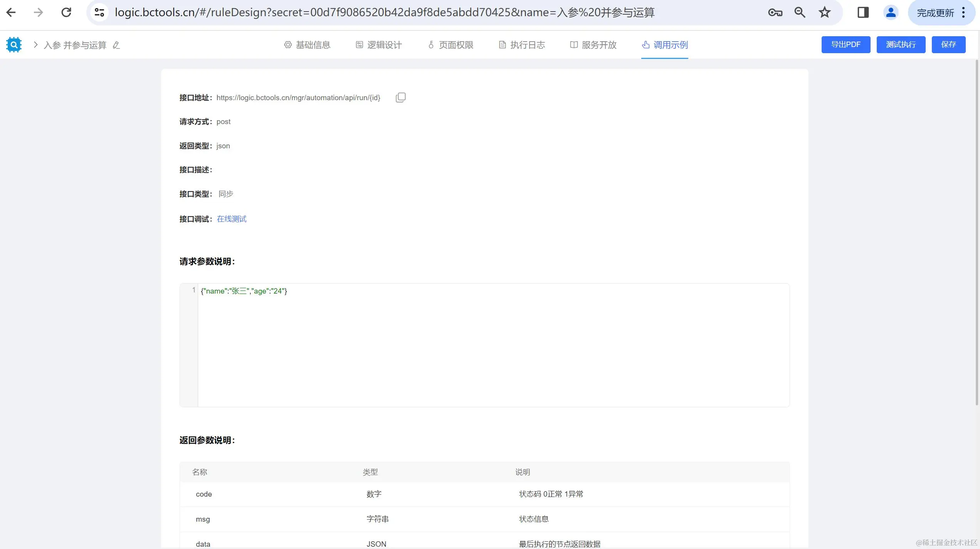This screenshot has height=549, width=980.
Task: Click the browser zoom magnifier icon
Action: (x=800, y=12)
